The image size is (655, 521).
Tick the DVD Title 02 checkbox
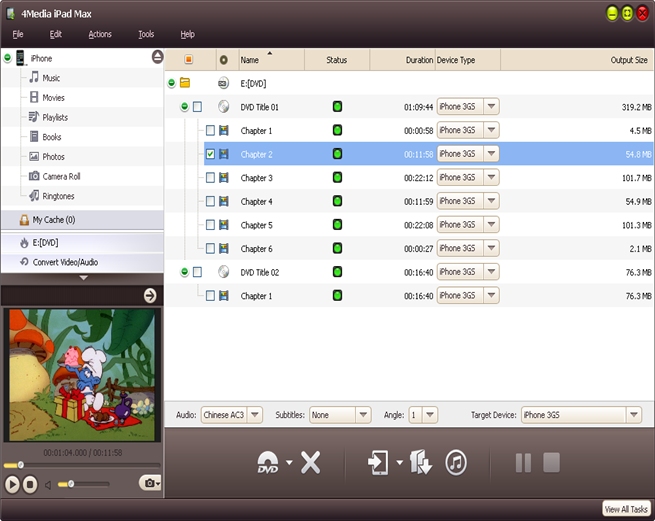pos(197,272)
